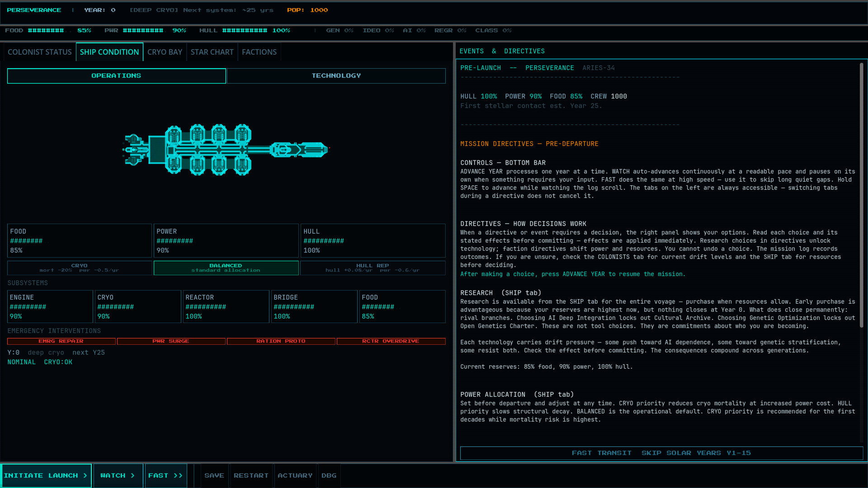Activate the PWR SURGE intervention

click(171, 341)
